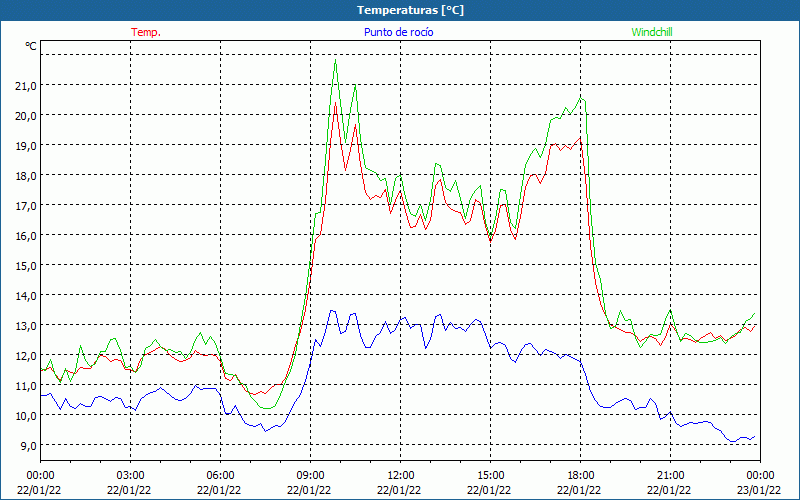Click the 'Temperaturas [°C]' chart title
Image resolution: width=800 pixels, height=500 pixels.
pyautogui.click(x=410, y=10)
